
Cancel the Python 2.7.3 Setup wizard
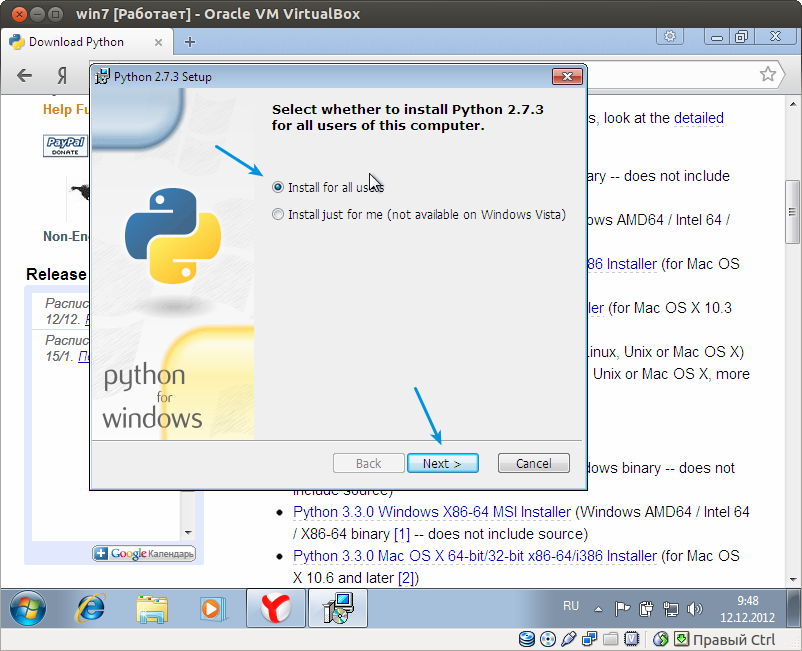(533, 463)
